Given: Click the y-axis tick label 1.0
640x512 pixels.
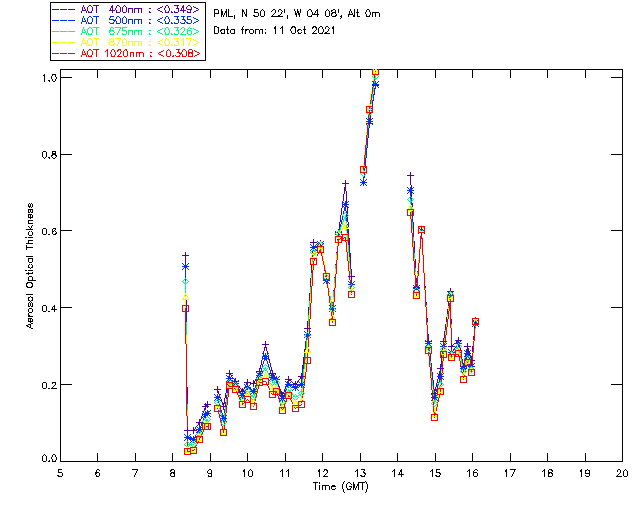Looking at the screenshot, I should (x=49, y=78).
